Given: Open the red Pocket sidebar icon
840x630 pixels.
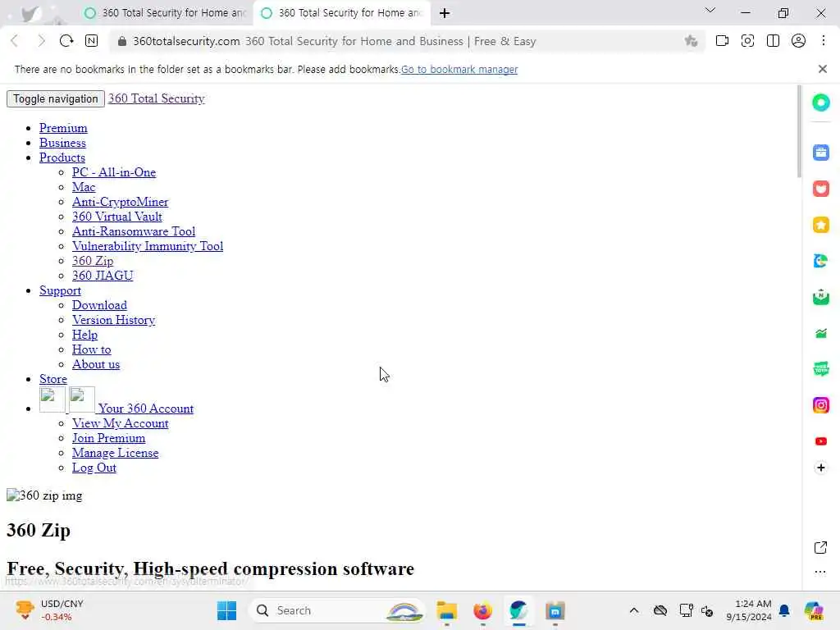Looking at the screenshot, I should coord(820,189).
